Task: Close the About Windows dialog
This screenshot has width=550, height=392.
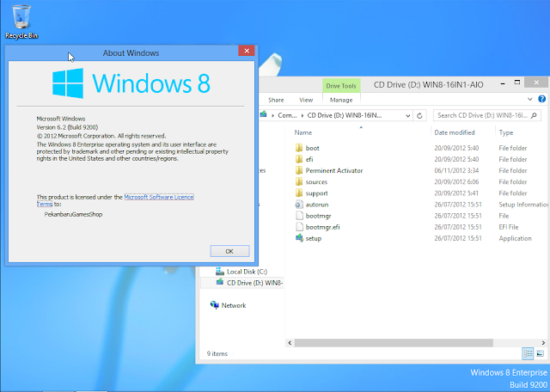Action: (247, 51)
